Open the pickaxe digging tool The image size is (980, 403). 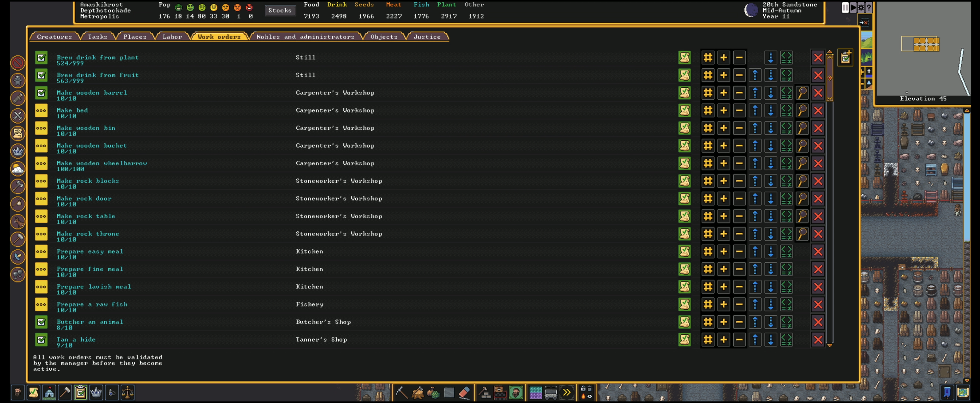pyautogui.click(x=401, y=392)
